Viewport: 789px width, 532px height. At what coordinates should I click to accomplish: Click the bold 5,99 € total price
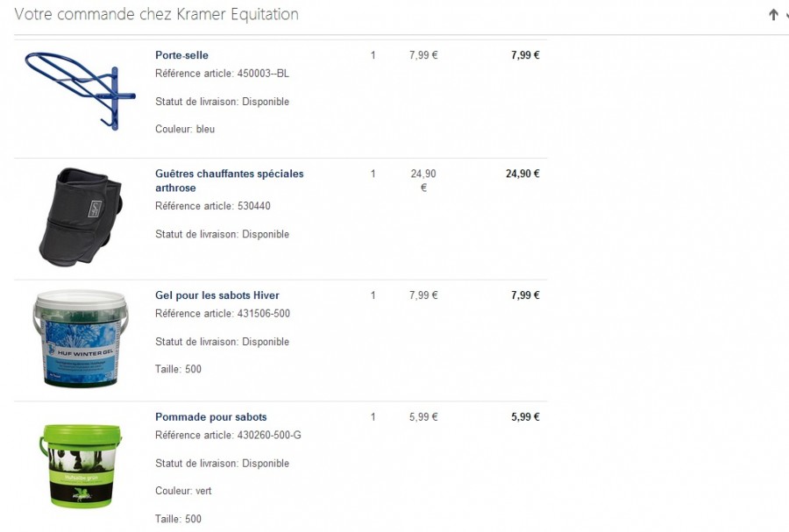525,417
